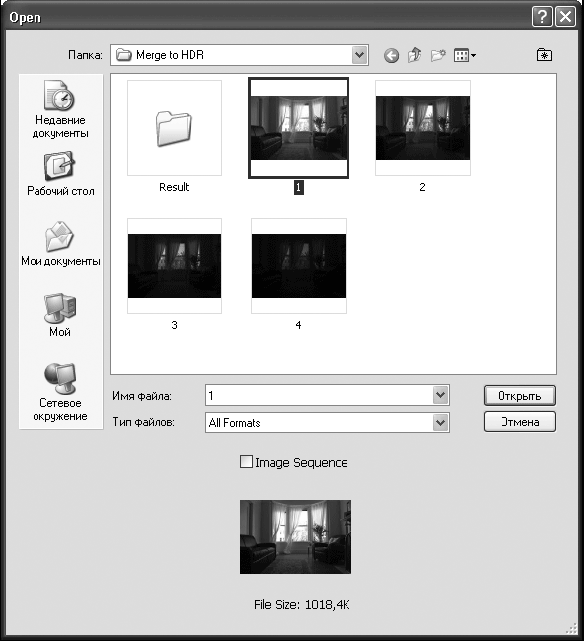Click the Открыть button
Screen dimensions: 584x641
[519, 396]
